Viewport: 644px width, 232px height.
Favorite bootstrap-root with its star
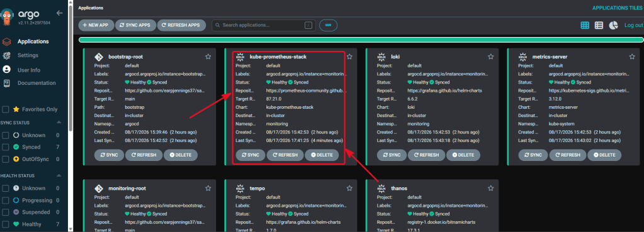tap(208, 57)
